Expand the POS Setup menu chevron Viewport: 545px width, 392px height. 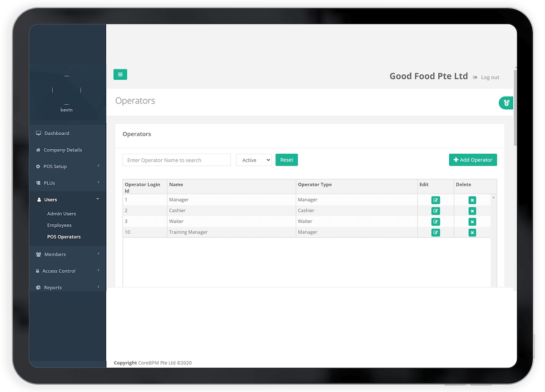[99, 166]
